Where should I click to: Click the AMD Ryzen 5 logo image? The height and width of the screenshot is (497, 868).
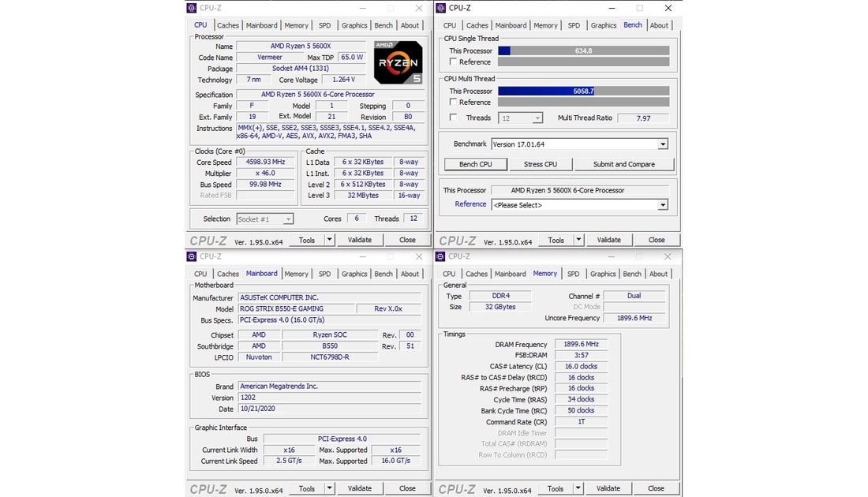[x=398, y=62]
